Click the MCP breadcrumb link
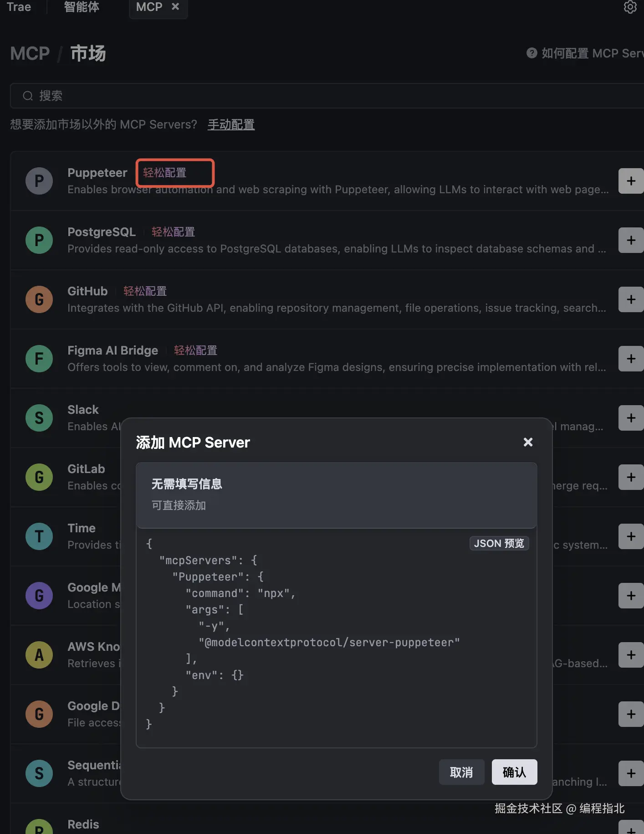 [x=30, y=53]
